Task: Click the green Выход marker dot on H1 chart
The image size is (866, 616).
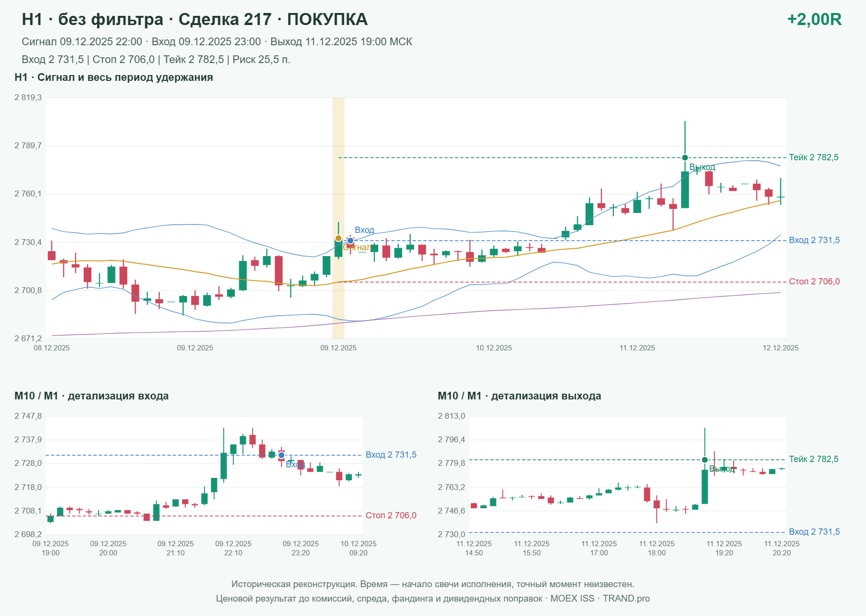Action: pyautogui.click(x=685, y=158)
